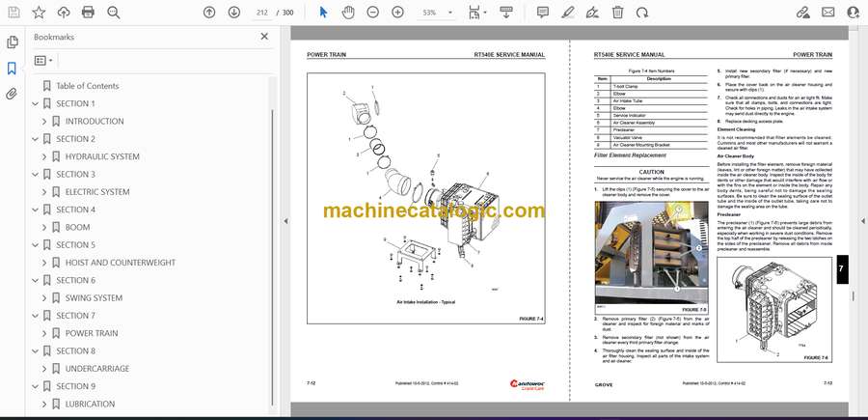This screenshot has height=420, width=868.
Task: Send file by email envelope icon
Action: coord(828,13)
